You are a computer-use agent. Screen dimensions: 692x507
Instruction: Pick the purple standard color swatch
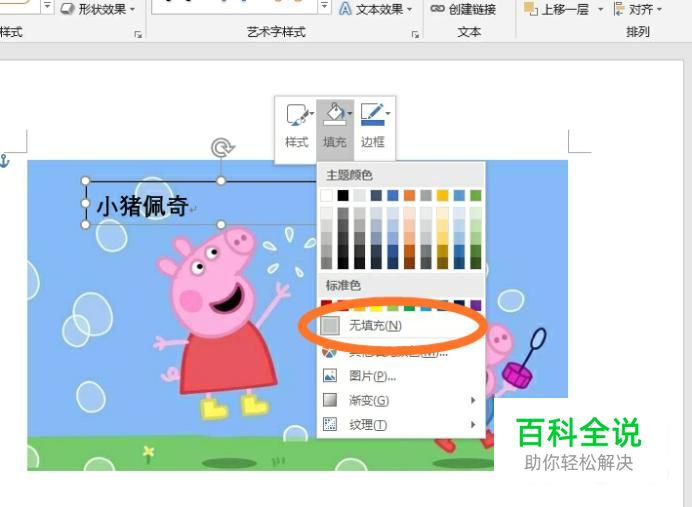[x=476, y=305]
